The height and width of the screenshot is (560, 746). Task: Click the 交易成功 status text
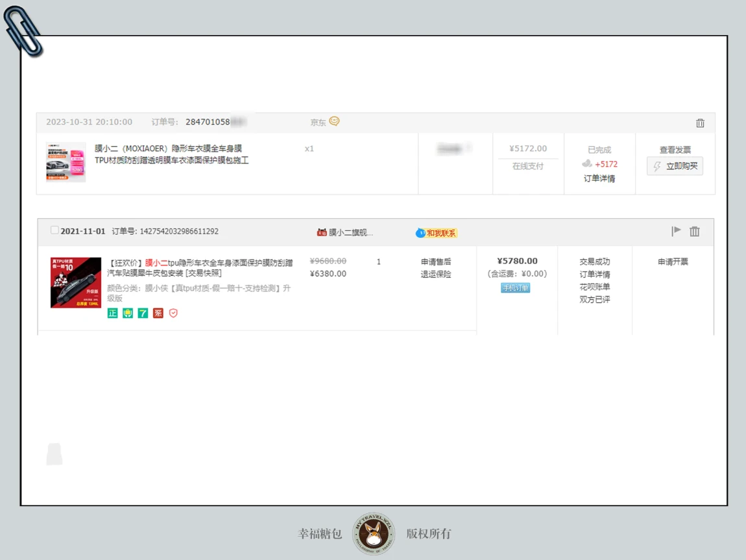coord(595,262)
